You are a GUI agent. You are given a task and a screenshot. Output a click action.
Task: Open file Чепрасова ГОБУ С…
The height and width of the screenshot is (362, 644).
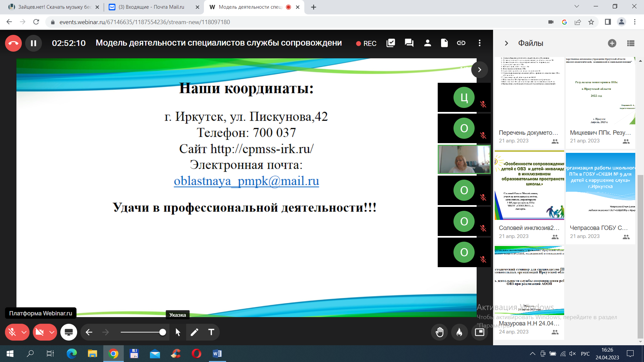click(x=600, y=198)
